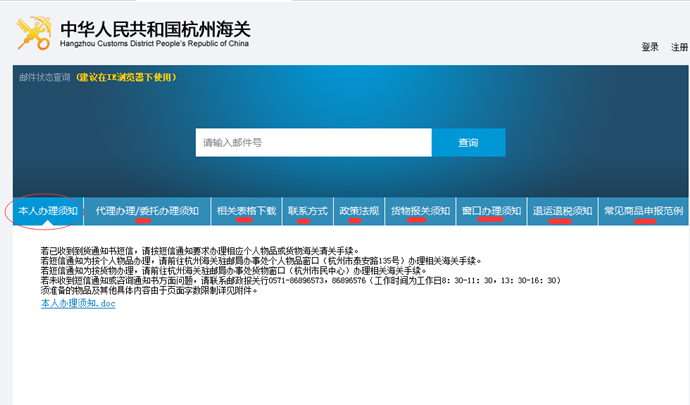Viewport: 690px width, 405px height.
Task: Go to the 联系方式 tab
Action: click(307, 211)
